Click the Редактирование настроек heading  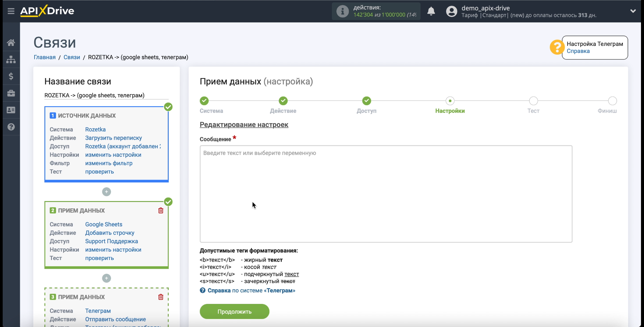tap(244, 125)
